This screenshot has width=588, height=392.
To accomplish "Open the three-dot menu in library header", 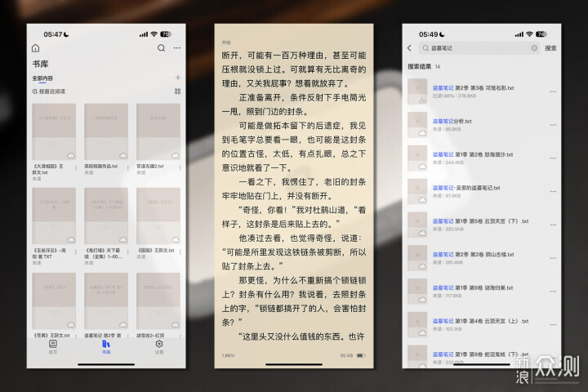I will point(177,48).
